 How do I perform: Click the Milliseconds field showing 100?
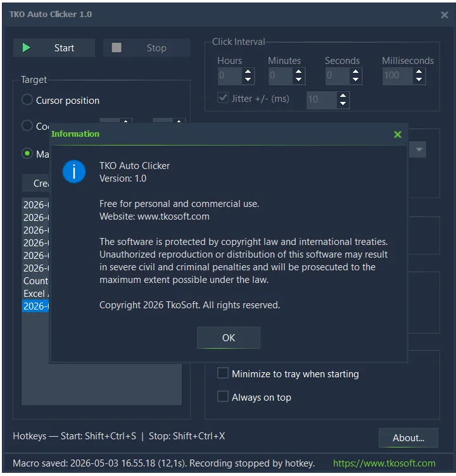398,75
